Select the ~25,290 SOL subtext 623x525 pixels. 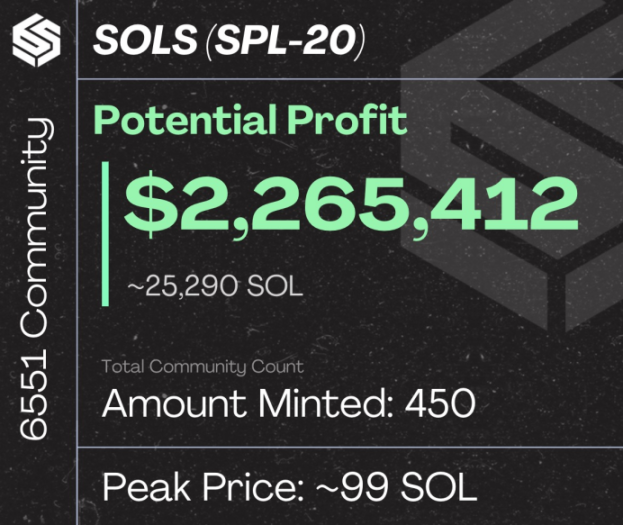pos(215,286)
